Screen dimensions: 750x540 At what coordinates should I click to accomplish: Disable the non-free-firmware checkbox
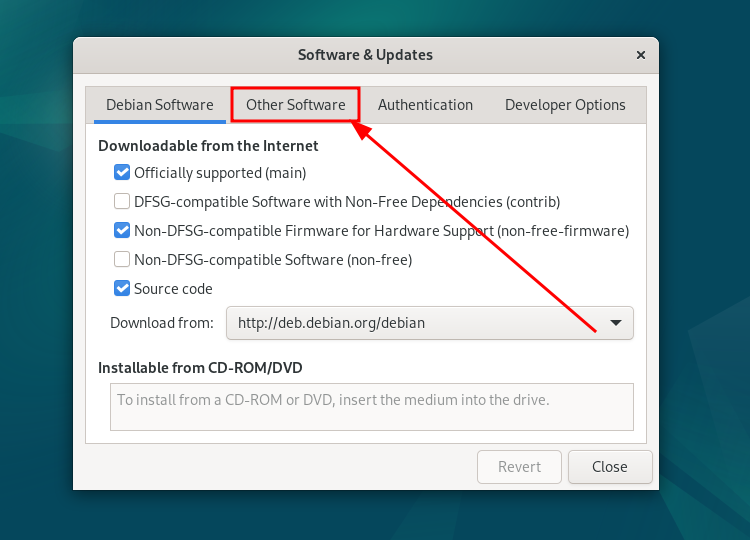[122, 231]
